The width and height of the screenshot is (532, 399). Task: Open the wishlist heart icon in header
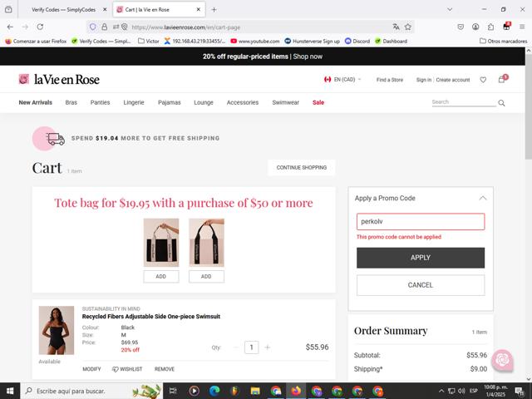pos(483,80)
